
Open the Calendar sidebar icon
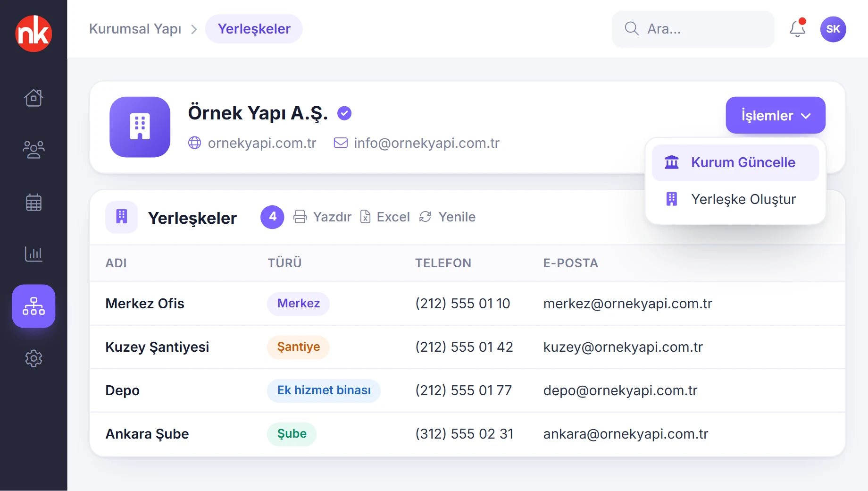pyautogui.click(x=33, y=202)
